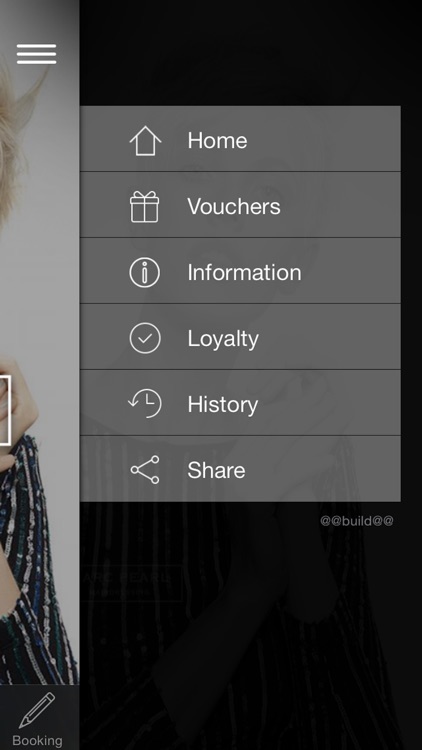Go to the Information menu label
Image resolution: width=422 pixels, height=750 pixels.
244,272
